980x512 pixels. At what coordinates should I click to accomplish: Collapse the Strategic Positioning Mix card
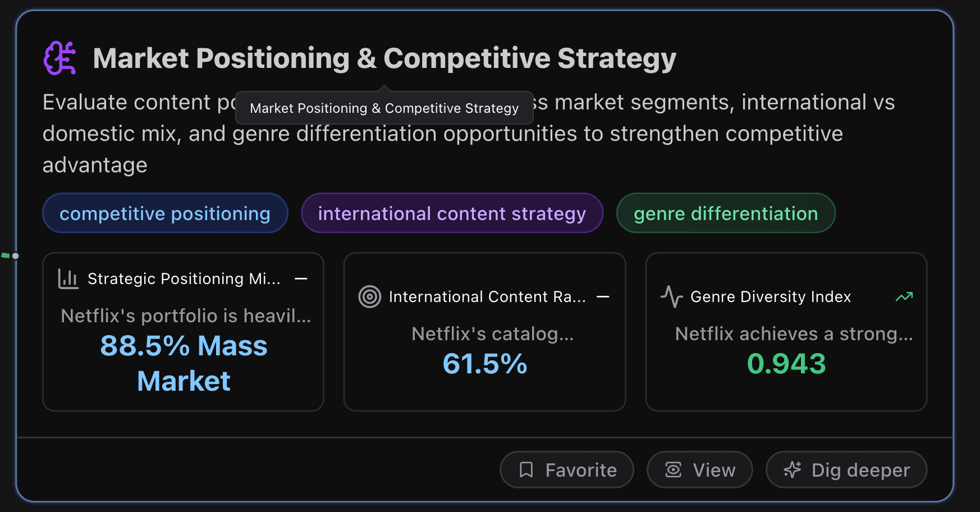click(x=302, y=278)
